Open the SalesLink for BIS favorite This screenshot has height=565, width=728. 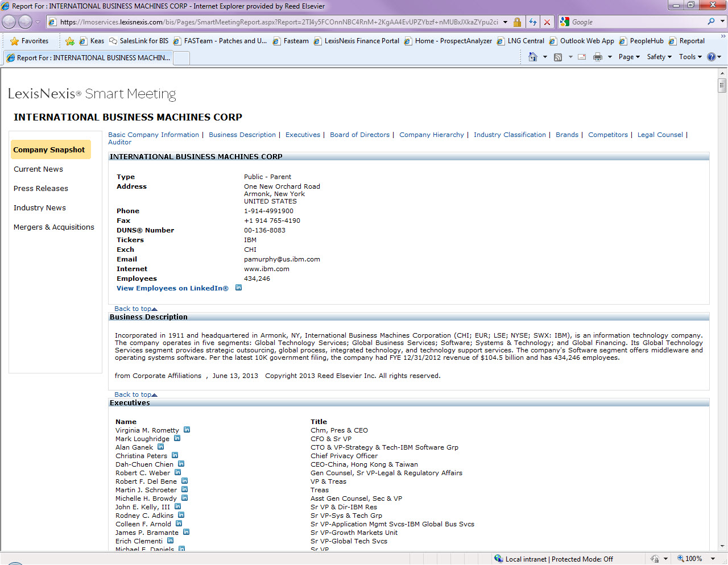[x=139, y=41]
